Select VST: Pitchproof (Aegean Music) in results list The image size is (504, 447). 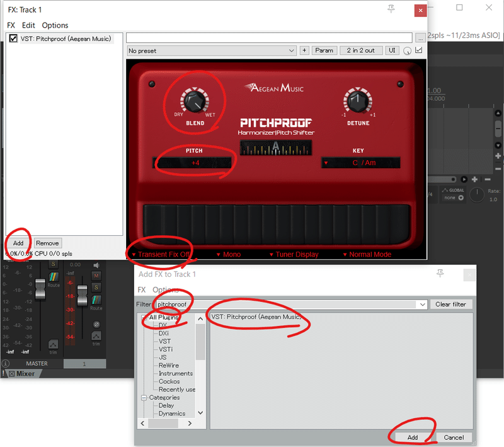tap(256, 316)
